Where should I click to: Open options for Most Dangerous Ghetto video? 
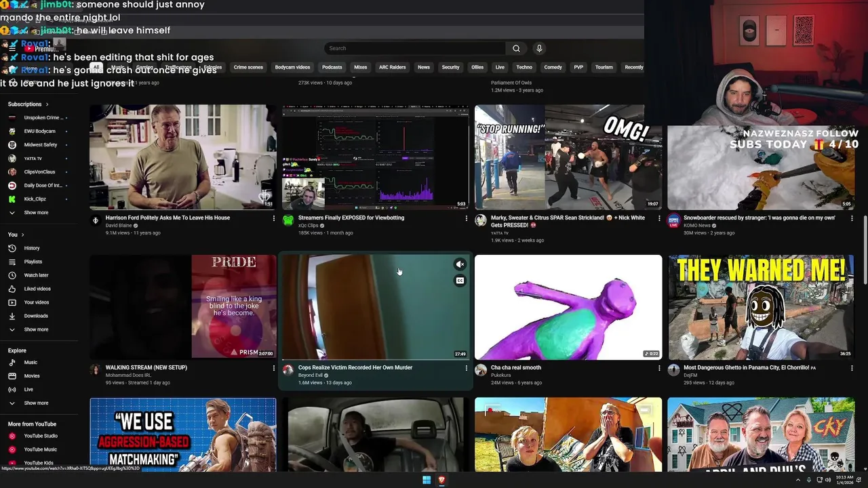(x=852, y=368)
